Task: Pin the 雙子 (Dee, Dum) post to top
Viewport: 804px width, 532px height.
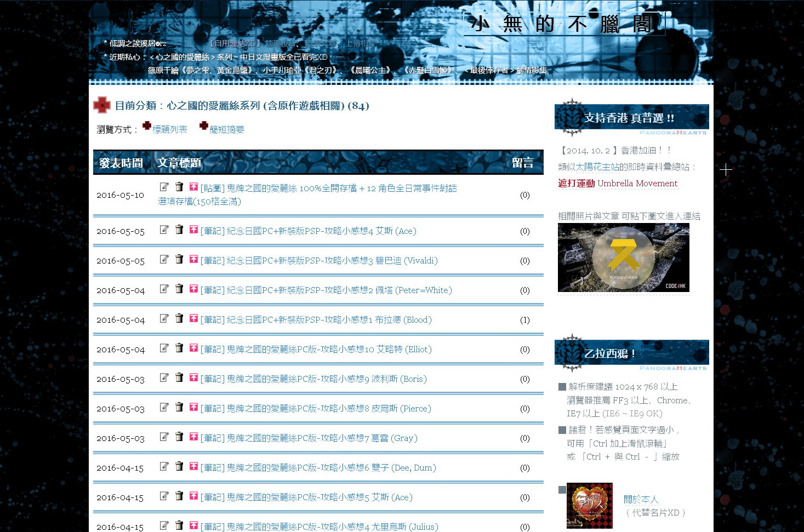Action: click(193, 466)
